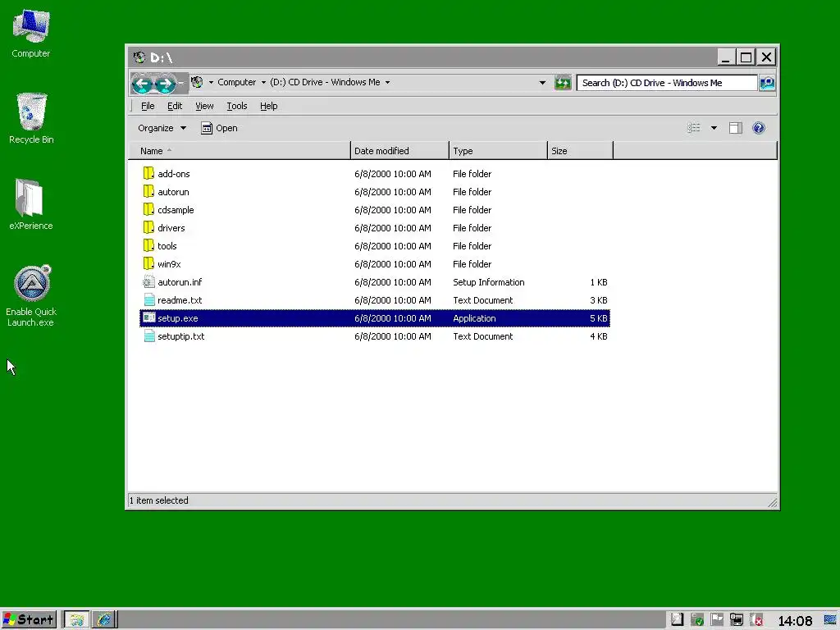Screen dimensions: 840x630
Task: Click the 14:08 taskbar clock
Action: pyautogui.click(x=795, y=621)
